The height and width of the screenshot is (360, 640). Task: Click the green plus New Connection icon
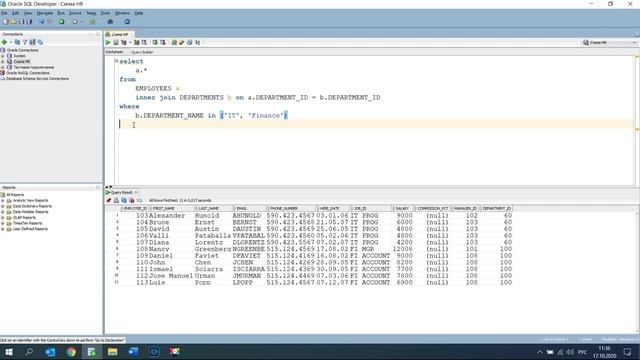click(x=4, y=42)
